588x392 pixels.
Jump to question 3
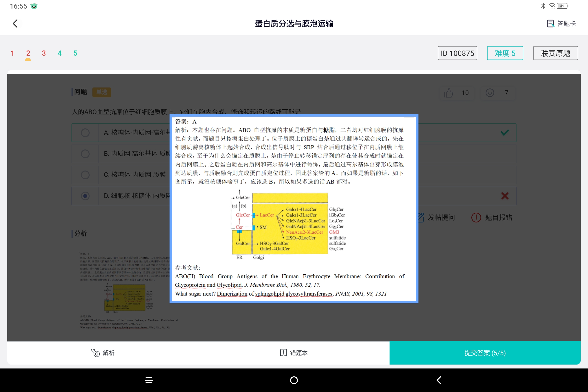[x=44, y=53]
